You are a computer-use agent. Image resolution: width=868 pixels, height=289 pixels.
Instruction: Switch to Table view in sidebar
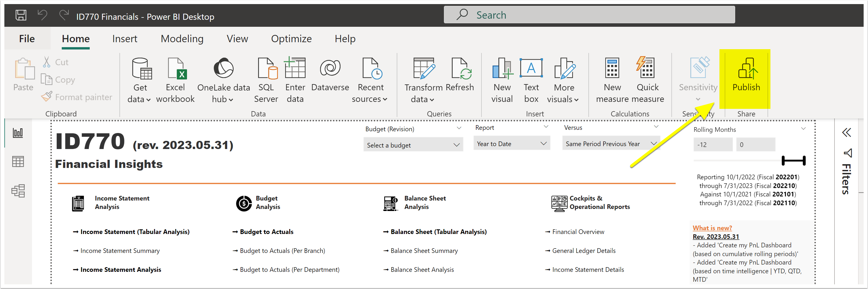18,162
